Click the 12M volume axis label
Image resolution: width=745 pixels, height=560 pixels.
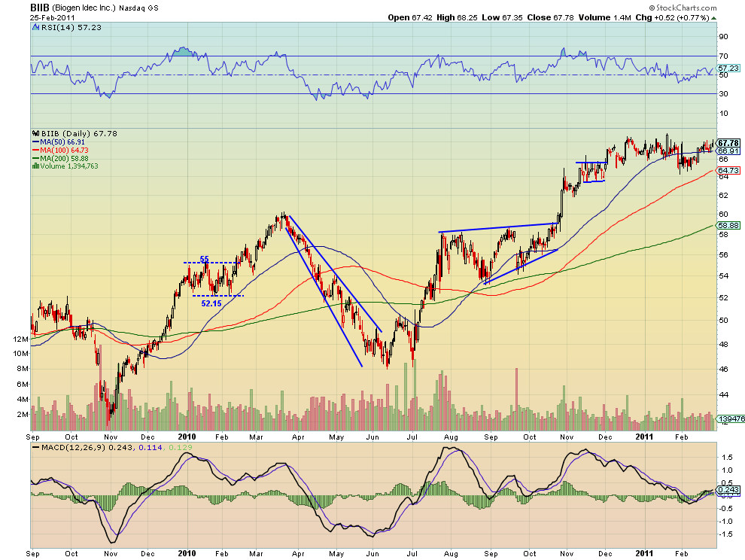coord(21,339)
